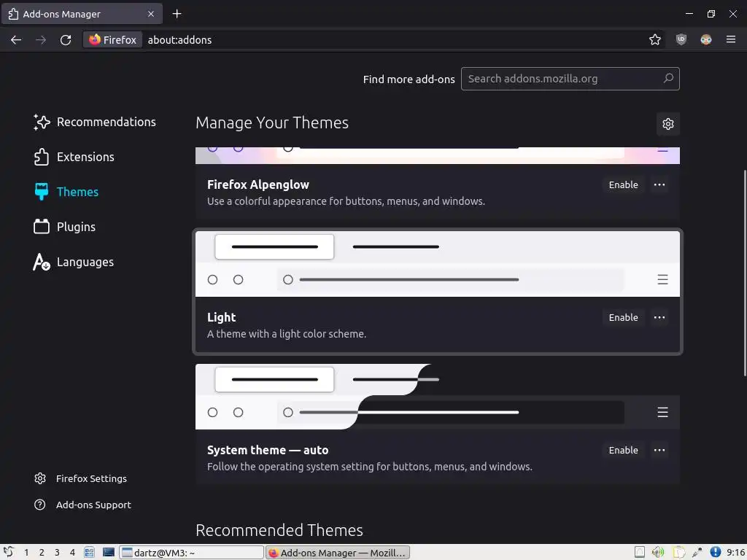Open the owl-face extension icon in toolbar
747x560 pixels.
coord(706,40)
